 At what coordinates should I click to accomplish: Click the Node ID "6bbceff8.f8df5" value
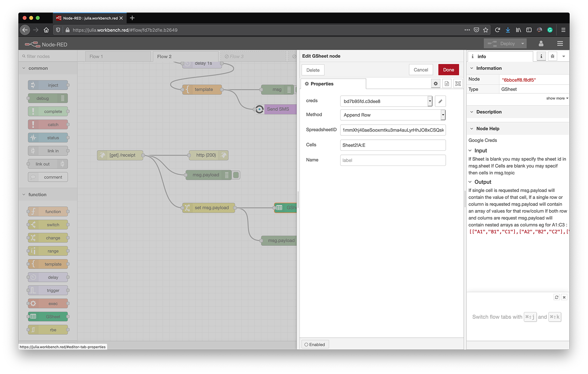pos(519,80)
